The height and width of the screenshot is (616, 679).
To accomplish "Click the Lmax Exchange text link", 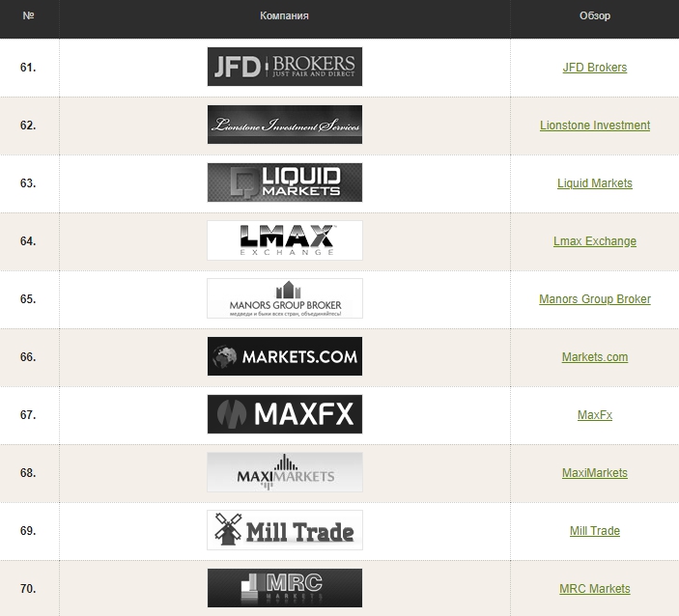I will coord(594,241).
